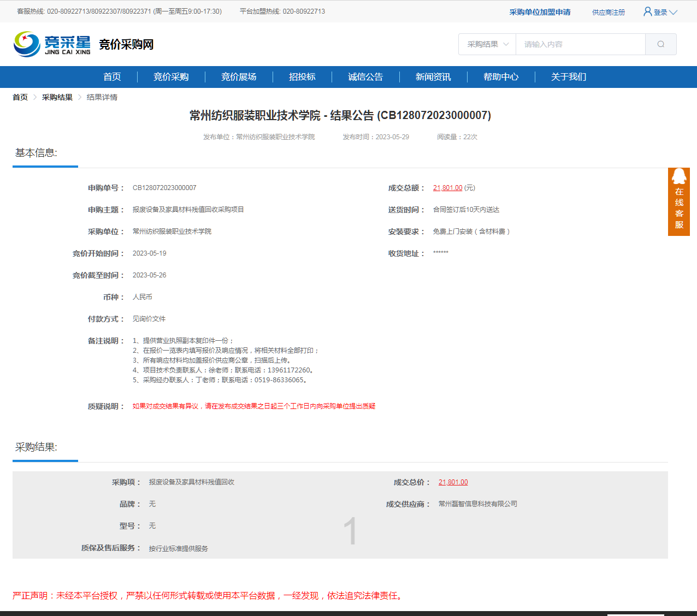Image resolution: width=697 pixels, height=616 pixels.
Task: Click the 供应商注册 link
Action: tap(608, 12)
